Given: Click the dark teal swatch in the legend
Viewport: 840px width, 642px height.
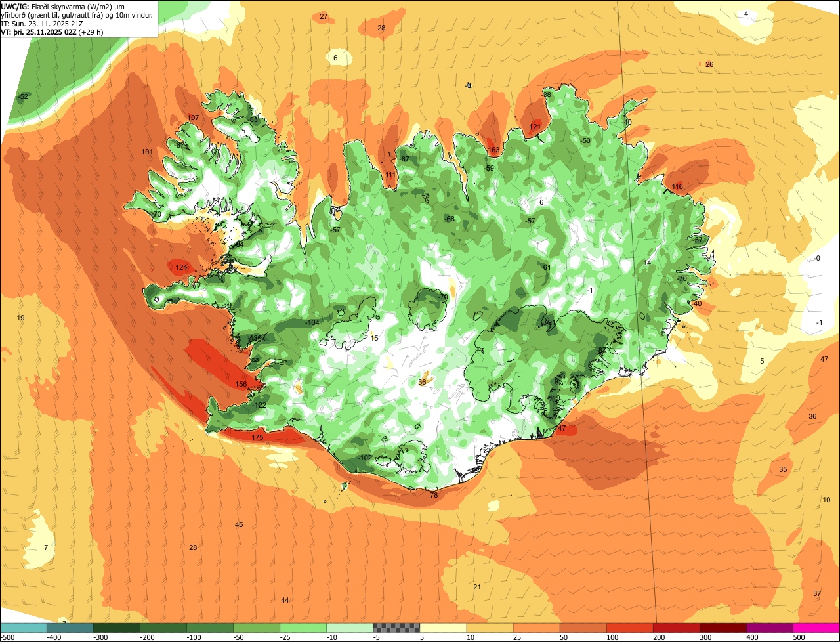Looking at the screenshot, I should coord(70,628).
